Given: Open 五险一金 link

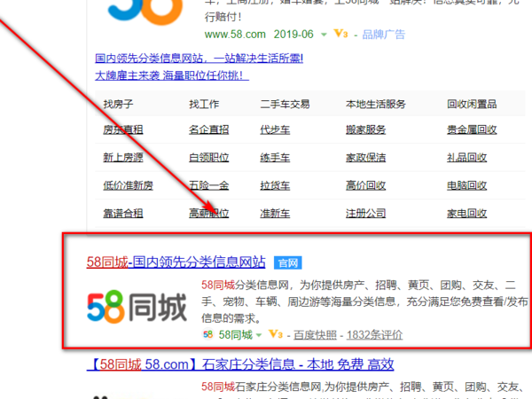Looking at the screenshot, I should 209,185.
